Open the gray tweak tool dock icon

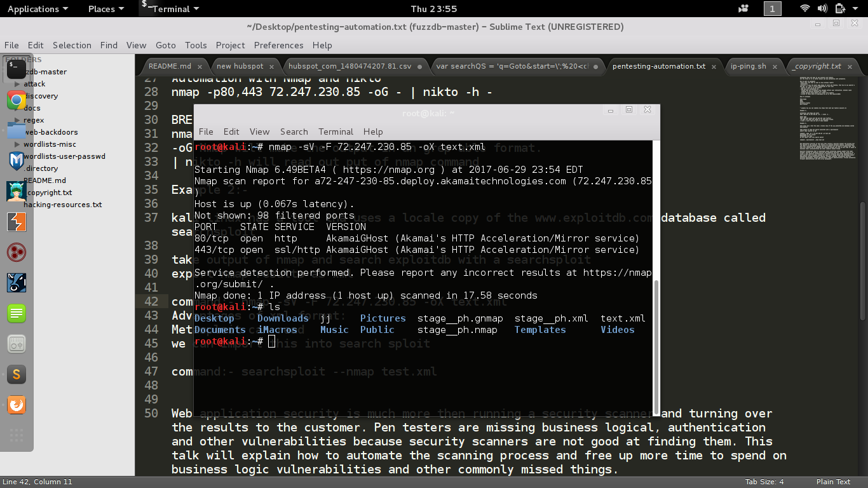[17, 344]
